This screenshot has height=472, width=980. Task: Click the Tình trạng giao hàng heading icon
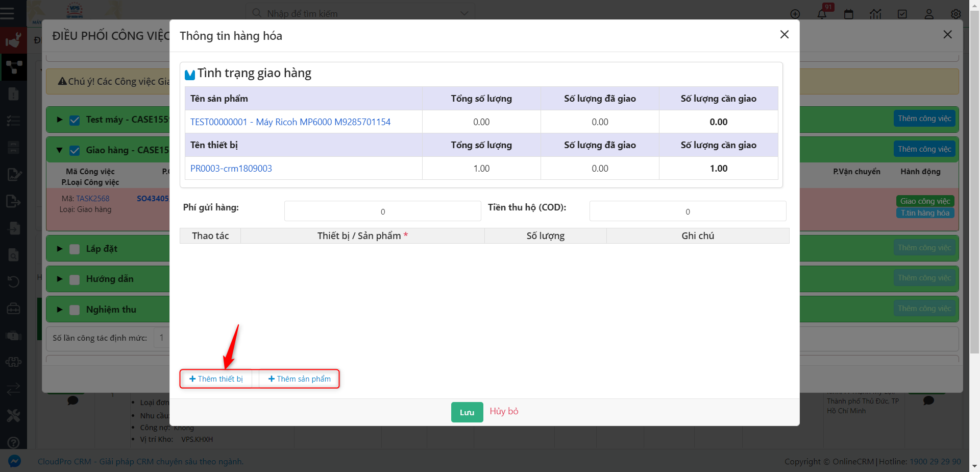click(x=190, y=75)
